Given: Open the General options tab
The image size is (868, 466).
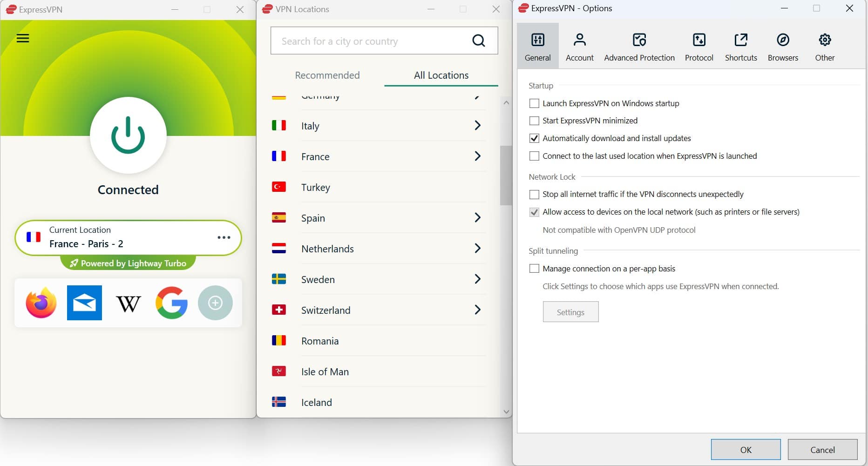Looking at the screenshot, I should 538,47.
